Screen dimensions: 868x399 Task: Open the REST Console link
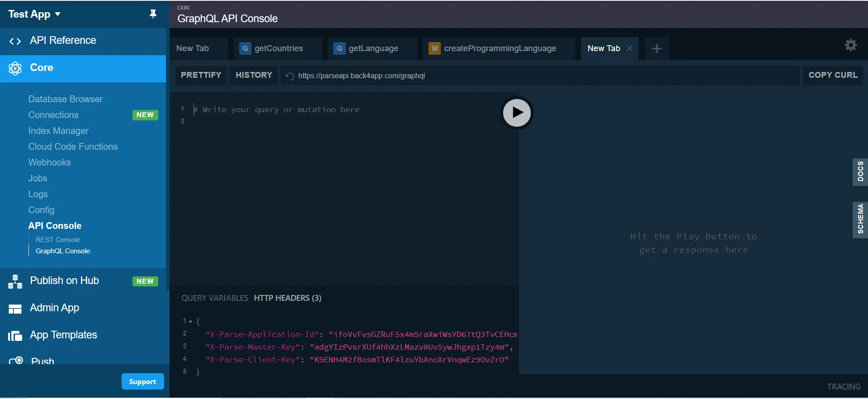point(58,240)
